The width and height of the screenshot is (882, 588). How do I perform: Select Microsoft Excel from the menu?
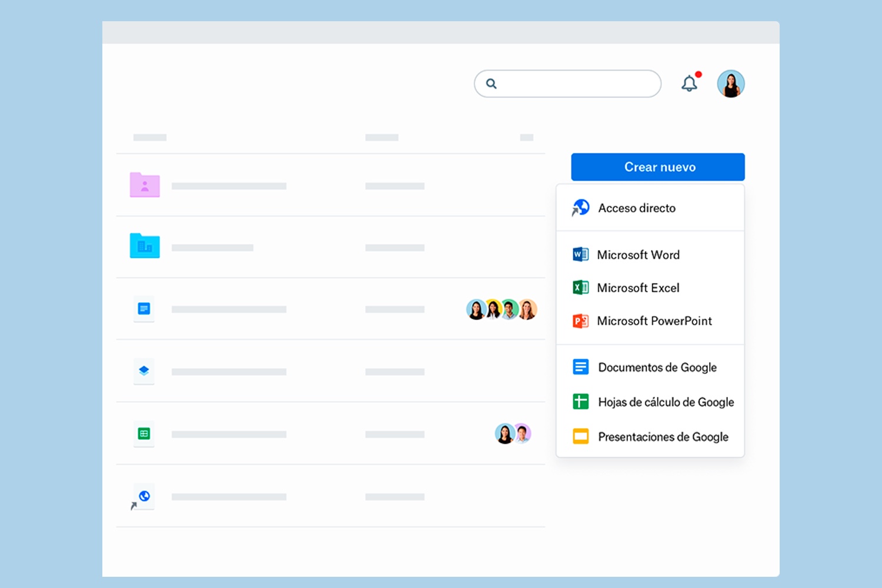(x=650, y=288)
